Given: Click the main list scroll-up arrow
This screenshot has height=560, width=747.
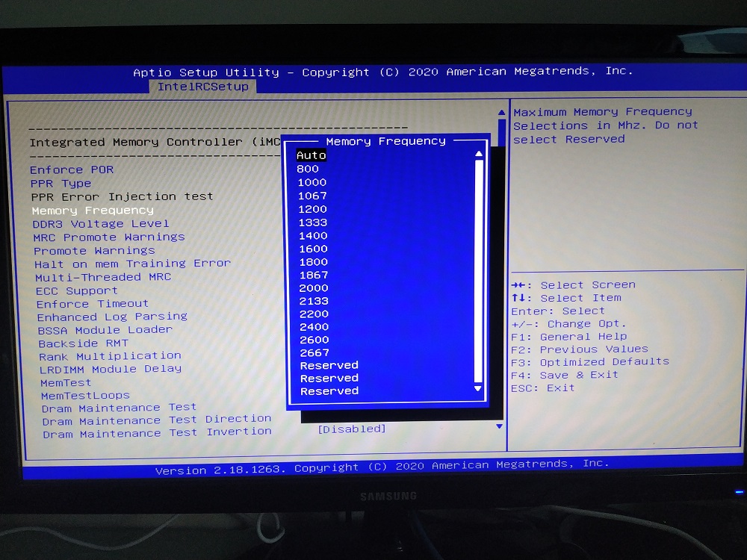Looking at the screenshot, I should point(502,113).
